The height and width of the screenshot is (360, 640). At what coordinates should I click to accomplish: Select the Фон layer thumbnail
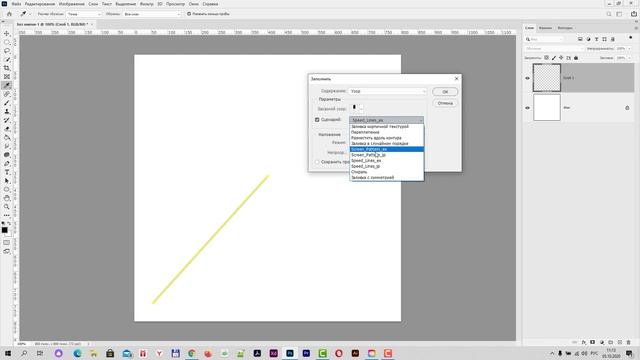547,107
